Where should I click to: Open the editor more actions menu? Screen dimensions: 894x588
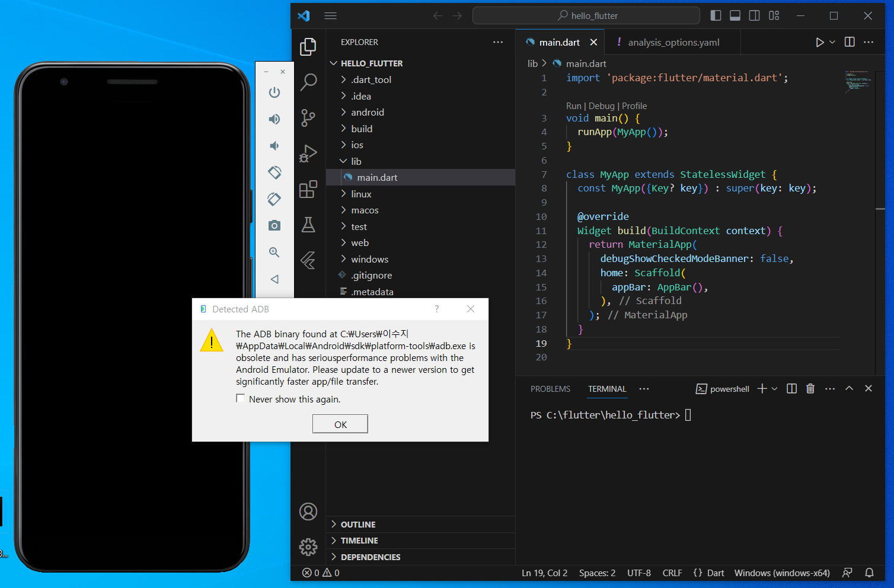coord(869,42)
